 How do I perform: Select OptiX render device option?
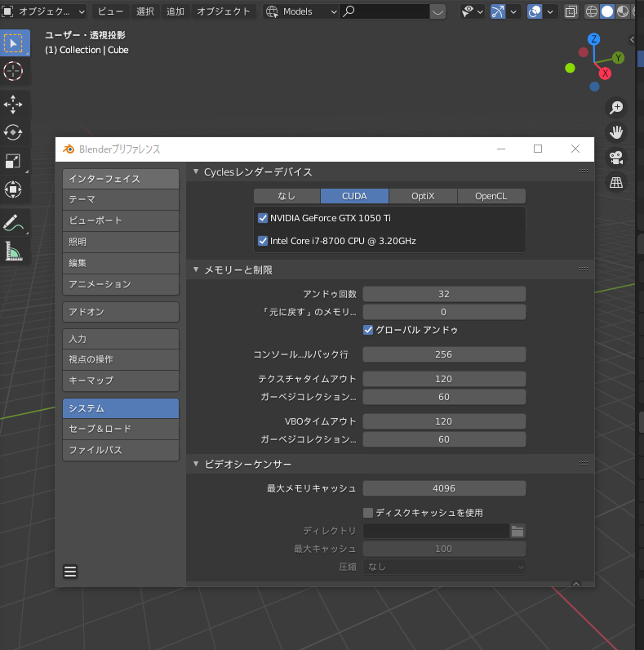pyautogui.click(x=423, y=196)
